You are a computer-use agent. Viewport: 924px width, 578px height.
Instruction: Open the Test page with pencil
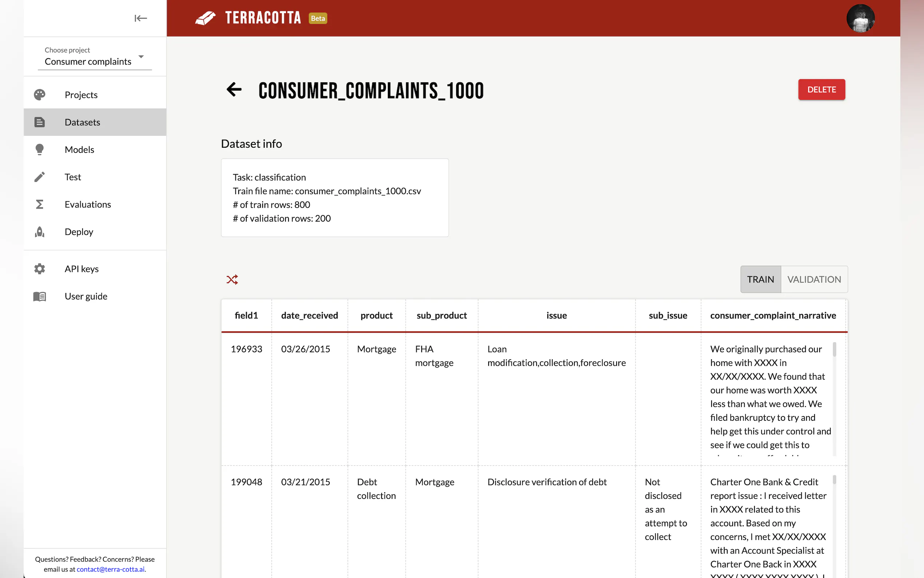(40, 177)
